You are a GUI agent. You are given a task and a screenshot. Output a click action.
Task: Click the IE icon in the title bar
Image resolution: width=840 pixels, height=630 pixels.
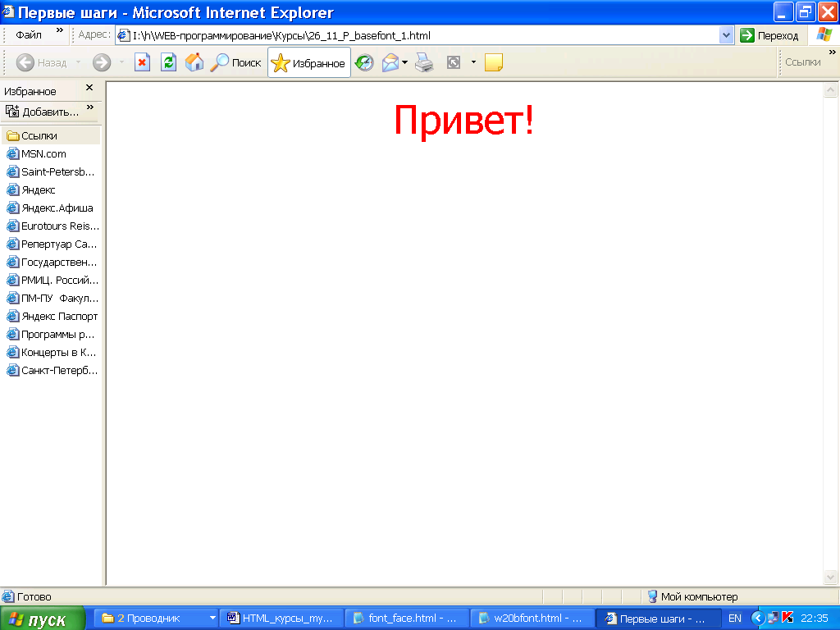[8, 11]
